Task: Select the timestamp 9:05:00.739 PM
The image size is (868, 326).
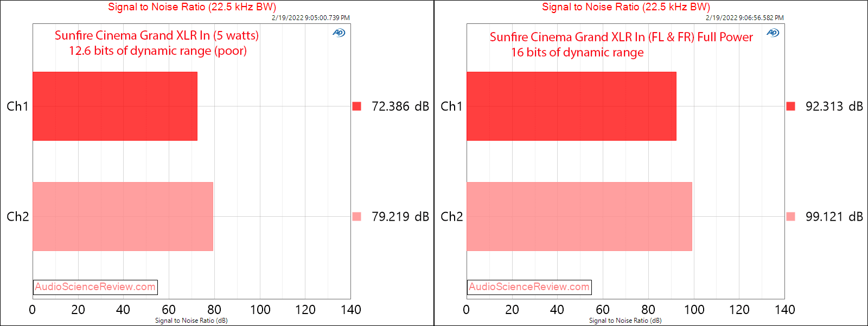Action: [x=311, y=18]
